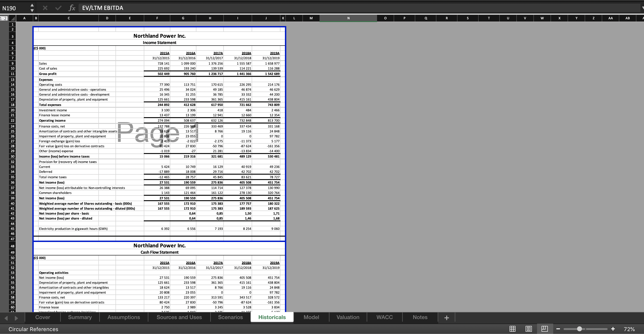Click Income (loss) before income taxes label
The image size is (644, 334).
point(64,156)
